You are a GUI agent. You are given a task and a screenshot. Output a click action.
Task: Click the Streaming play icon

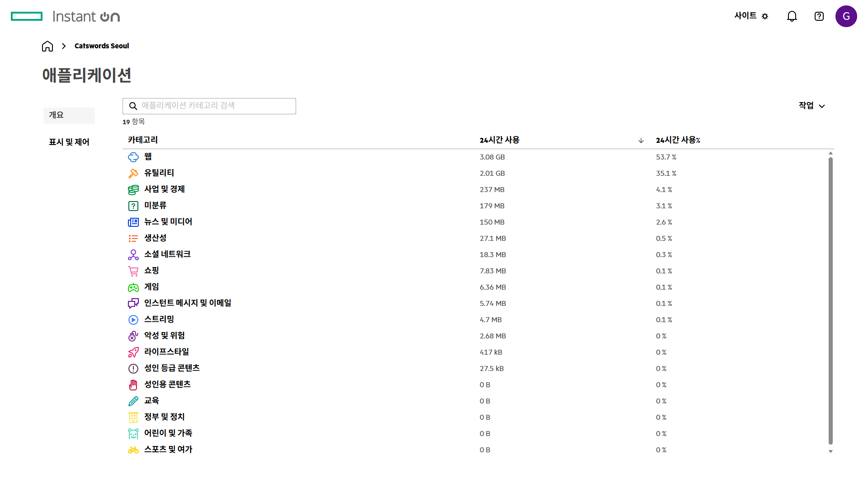(133, 320)
